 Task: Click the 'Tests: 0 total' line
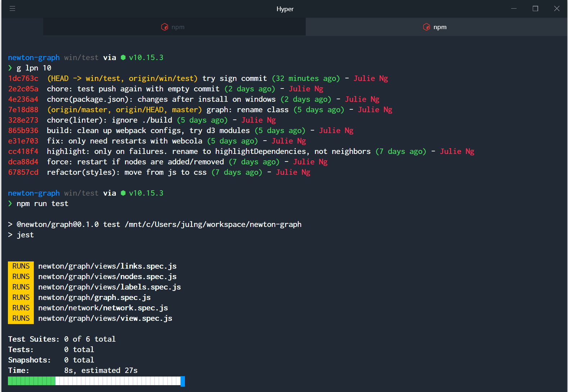tap(51, 350)
